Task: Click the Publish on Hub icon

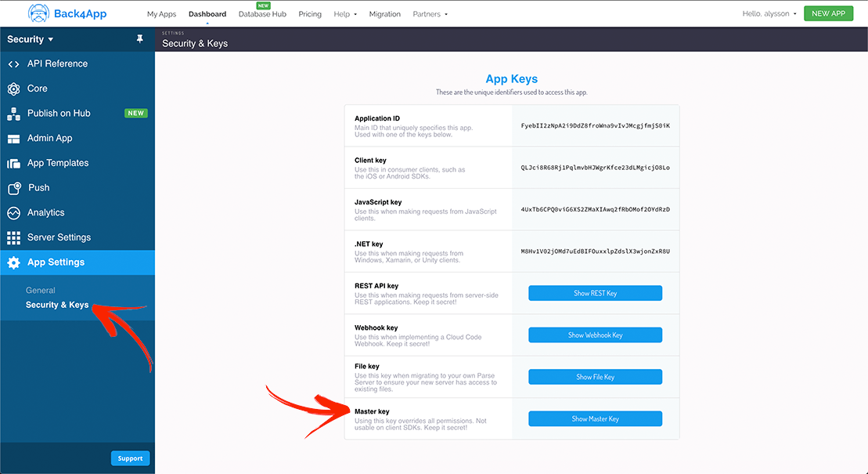Action: 14,114
